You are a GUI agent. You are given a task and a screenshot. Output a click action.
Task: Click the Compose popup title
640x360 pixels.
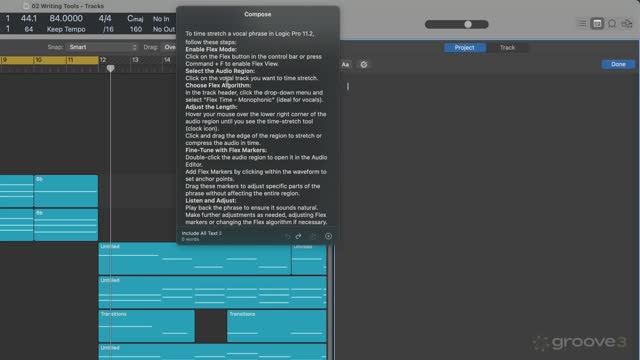click(258, 14)
